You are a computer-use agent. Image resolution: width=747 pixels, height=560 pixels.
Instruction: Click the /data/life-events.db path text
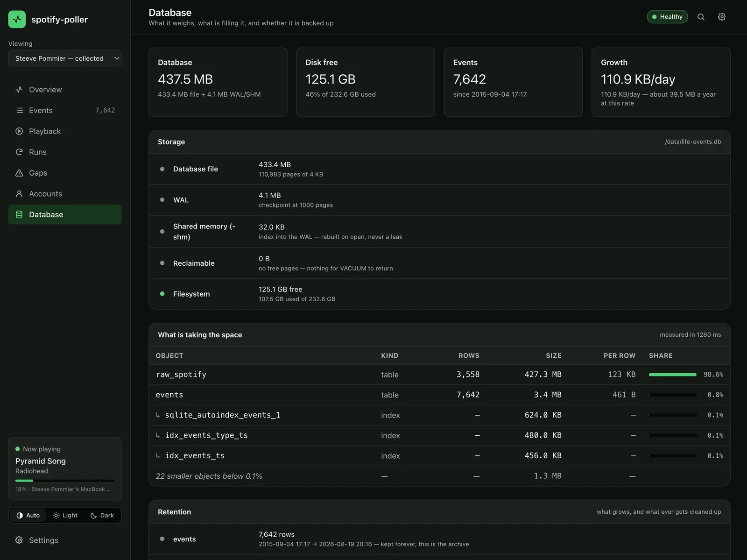pyautogui.click(x=693, y=142)
